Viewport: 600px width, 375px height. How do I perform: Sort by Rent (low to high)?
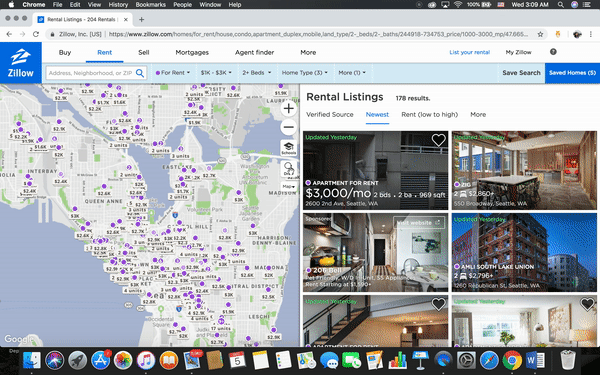pos(429,114)
